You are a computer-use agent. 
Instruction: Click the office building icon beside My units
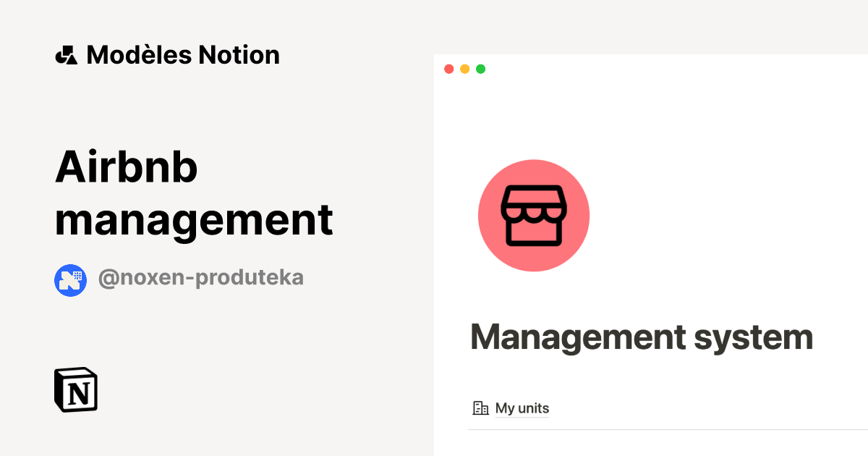(x=480, y=408)
